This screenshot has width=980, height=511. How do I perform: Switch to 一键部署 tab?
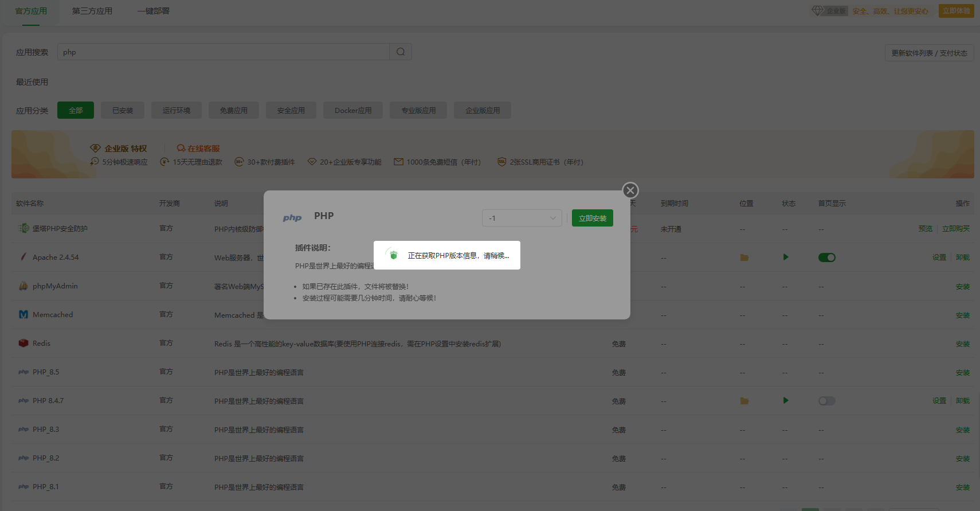point(153,11)
